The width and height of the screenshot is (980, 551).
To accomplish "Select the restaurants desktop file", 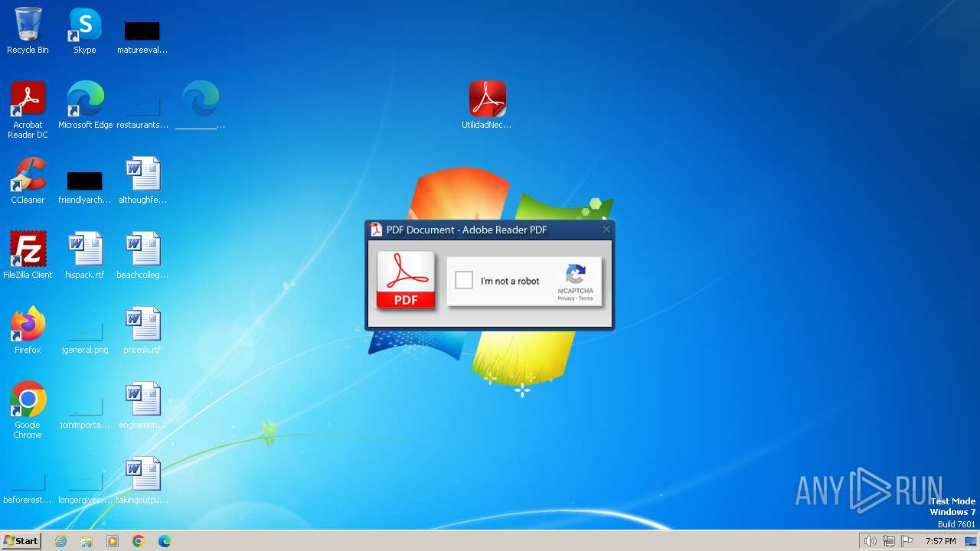I will click(x=142, y=112).
